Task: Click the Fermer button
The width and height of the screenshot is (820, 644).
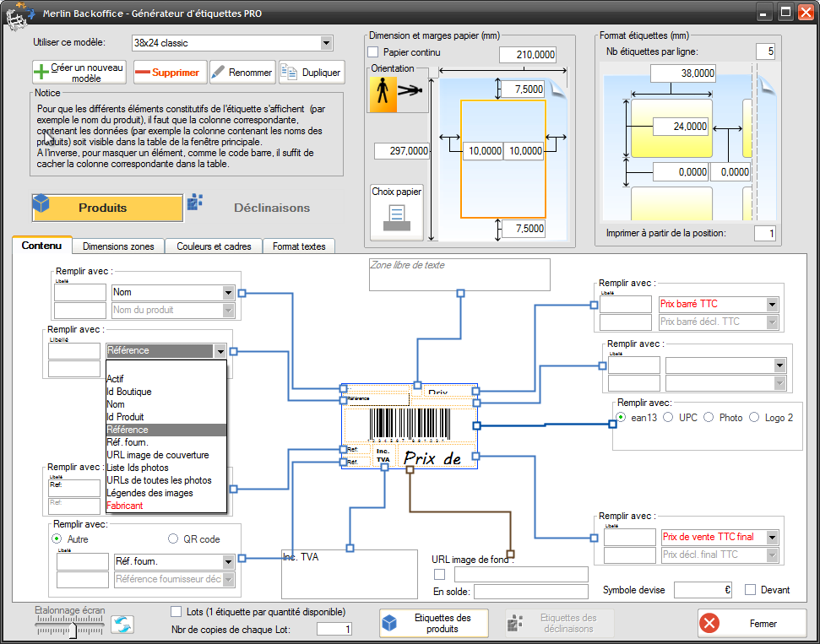Action: click(752, 623)
